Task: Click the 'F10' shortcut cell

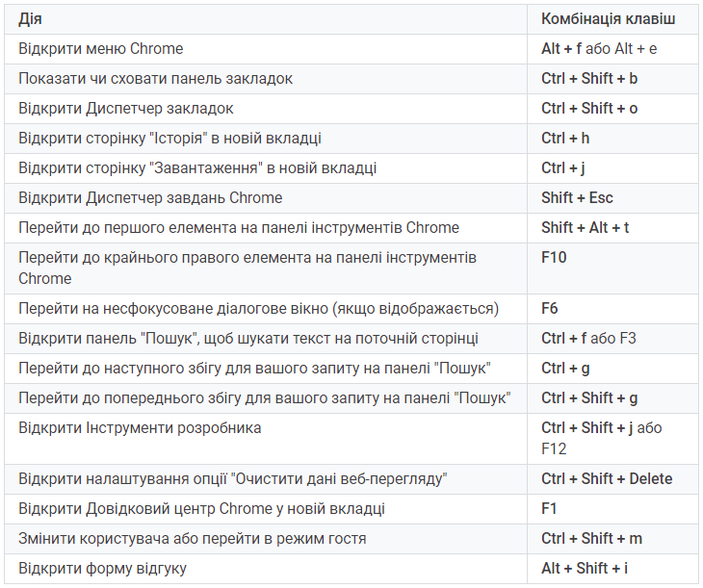Action: coord(612,268)
